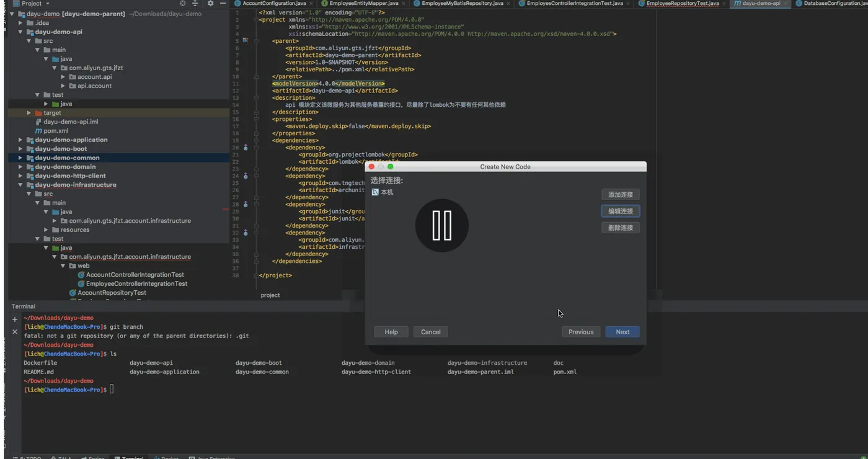Close the terminal session with X icon

(x=15, y=332)
